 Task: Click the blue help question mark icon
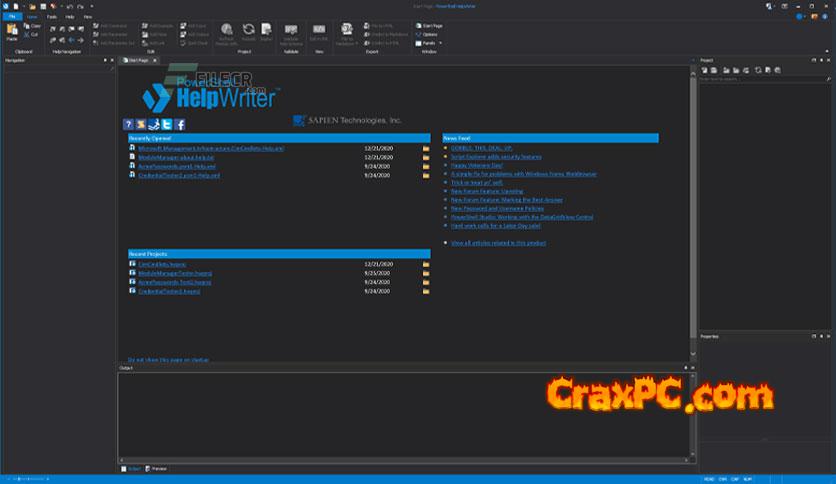point(128,124)
